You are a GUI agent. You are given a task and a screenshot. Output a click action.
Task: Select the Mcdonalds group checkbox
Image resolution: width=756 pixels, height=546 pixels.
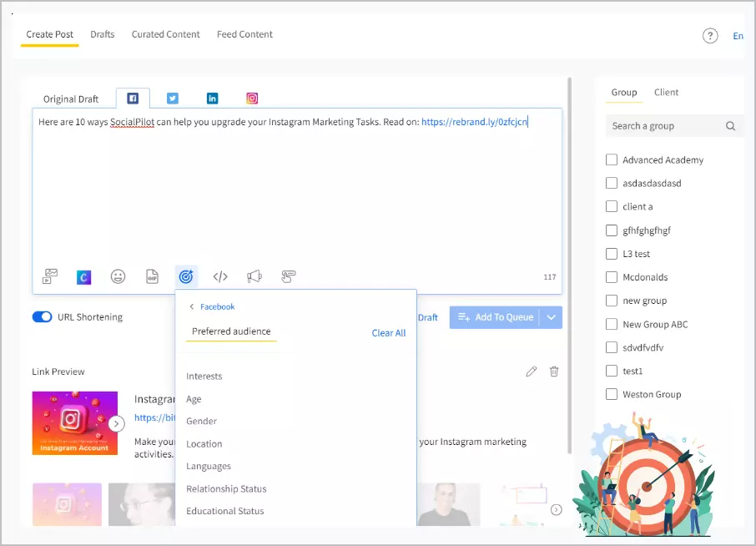(x=612, y=276)
